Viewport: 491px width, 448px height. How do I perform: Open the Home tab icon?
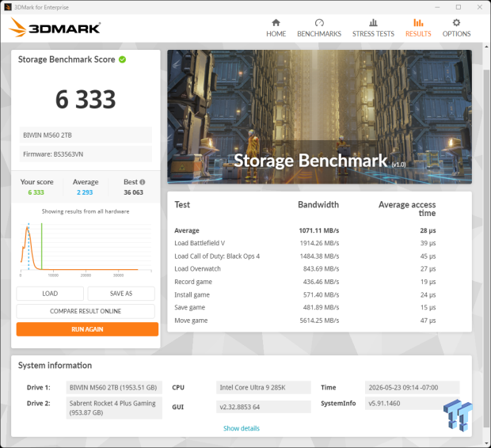click(x=276, y=22)
